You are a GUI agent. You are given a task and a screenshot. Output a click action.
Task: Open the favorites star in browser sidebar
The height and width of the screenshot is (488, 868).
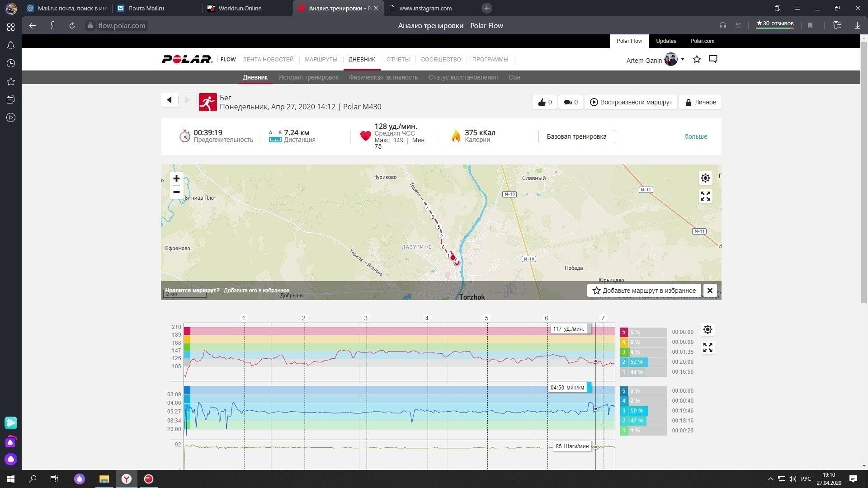click(11, 81)
